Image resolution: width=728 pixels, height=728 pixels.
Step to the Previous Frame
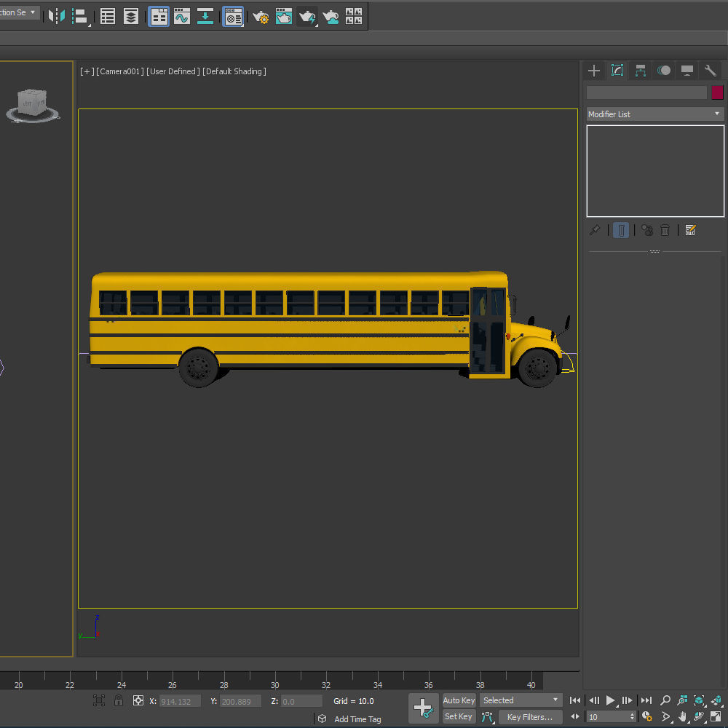tap(594, 700)
